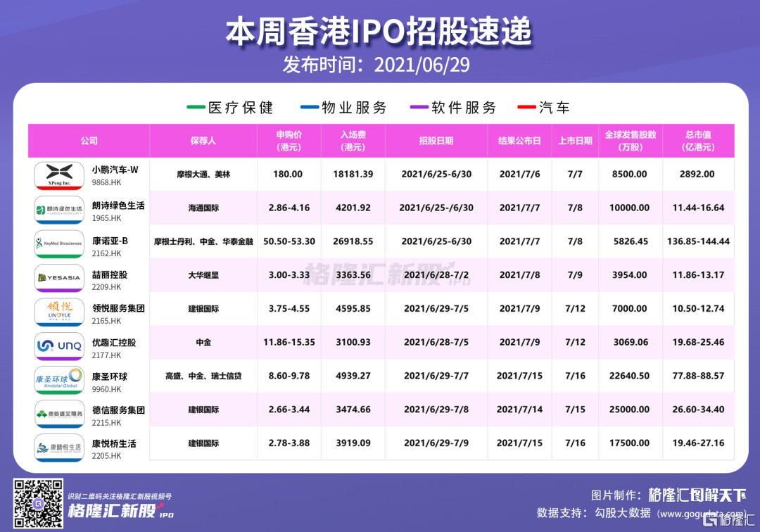Select 康诺亚-B subscription price 50.50-53.30 cell
The width and height of the screenshot is (760, 532).
click(x=289, y=241)
